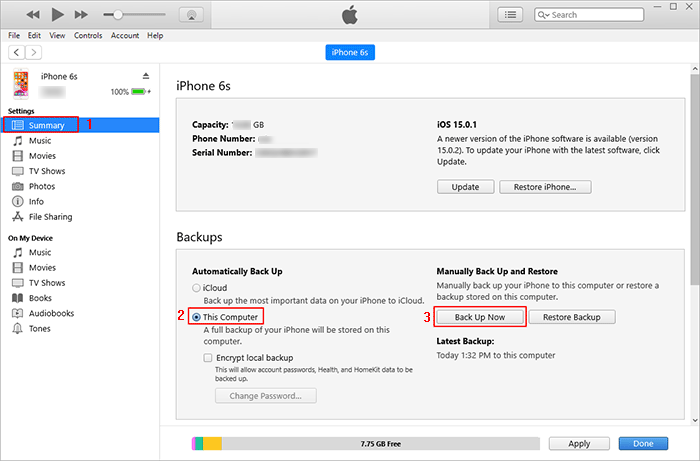Click the Update button
The height and width of the screenshot is (461, 700).
pyautogui.click(x=466, y=187)
